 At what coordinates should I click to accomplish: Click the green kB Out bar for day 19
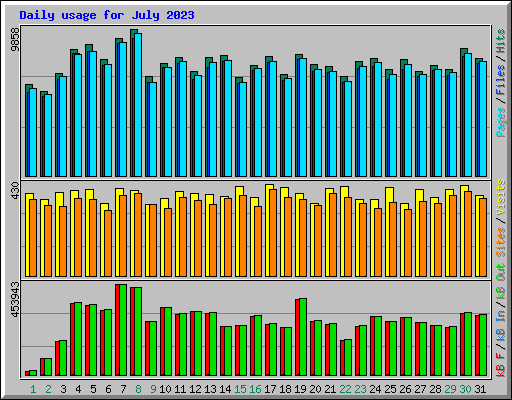(303, 337)
